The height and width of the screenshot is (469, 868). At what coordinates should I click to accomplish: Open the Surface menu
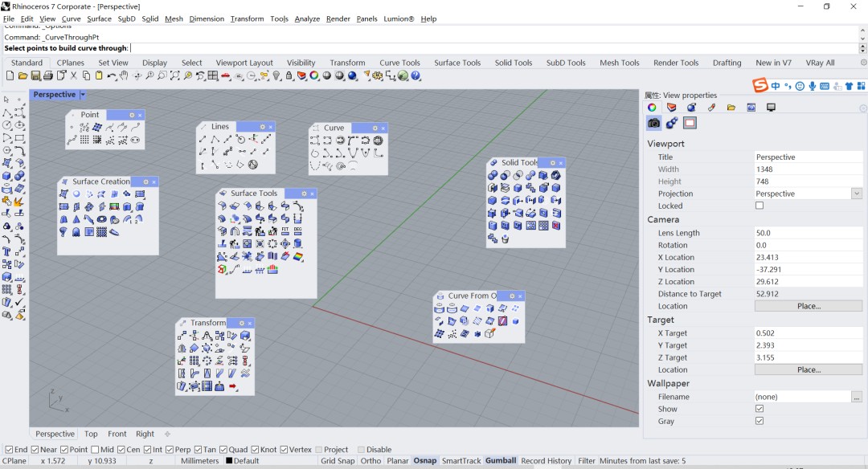coord(99,18)
